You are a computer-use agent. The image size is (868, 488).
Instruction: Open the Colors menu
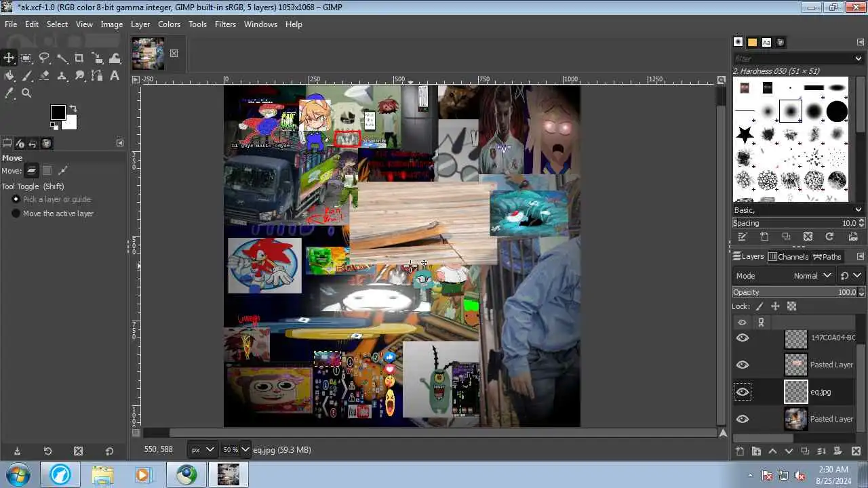pos(169,24)
